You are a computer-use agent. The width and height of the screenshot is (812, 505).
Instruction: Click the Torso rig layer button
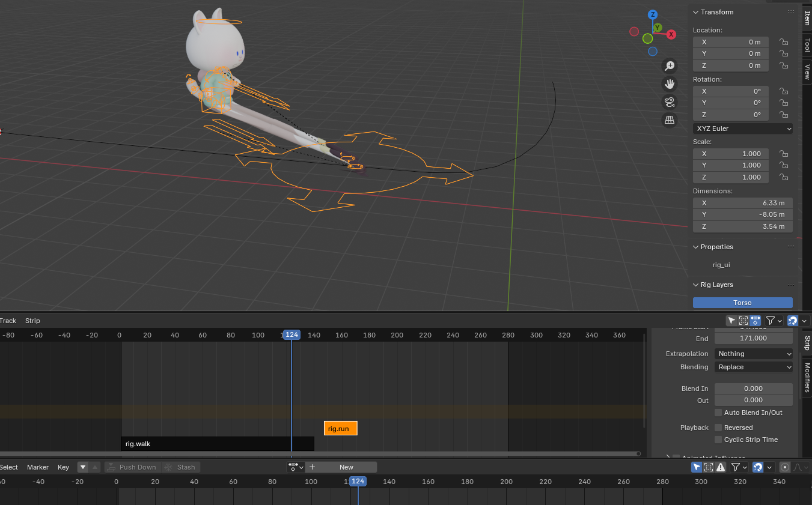(743, 303)
